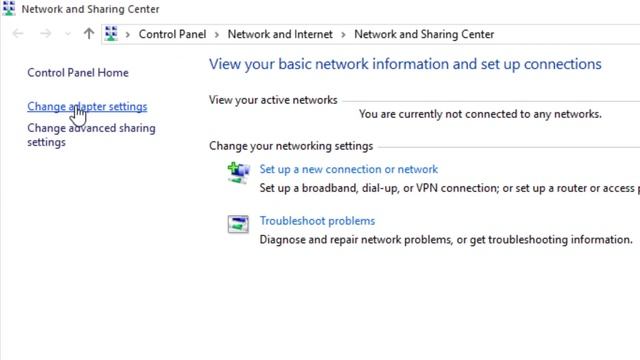
Task: Select Network and Internet in the breadcrumb
Action: tap(280, 34)
